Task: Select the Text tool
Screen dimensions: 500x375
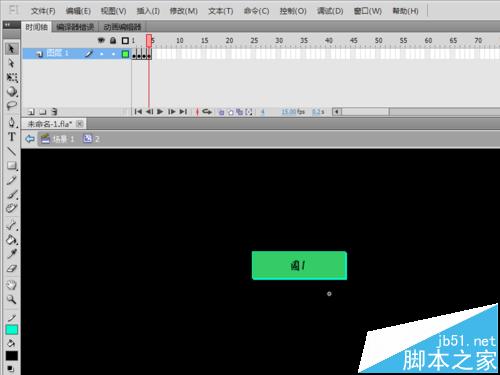Action: pyautogui.click(x=12, y=137)
